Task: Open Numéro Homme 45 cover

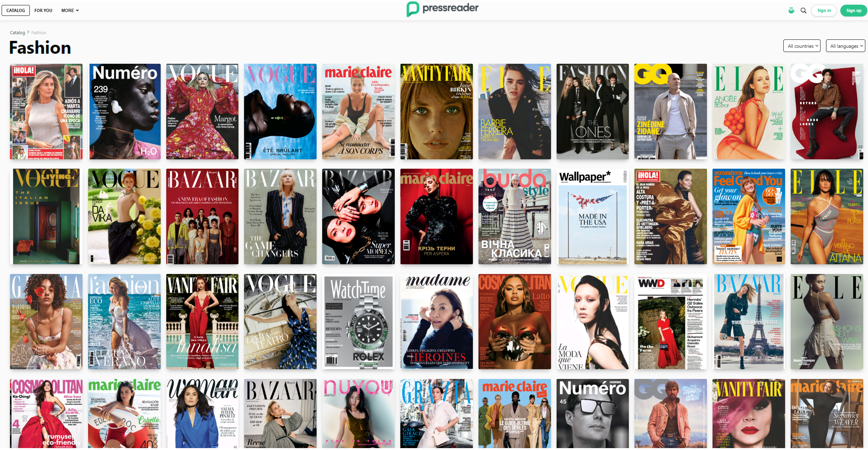Action: point(592,414)
